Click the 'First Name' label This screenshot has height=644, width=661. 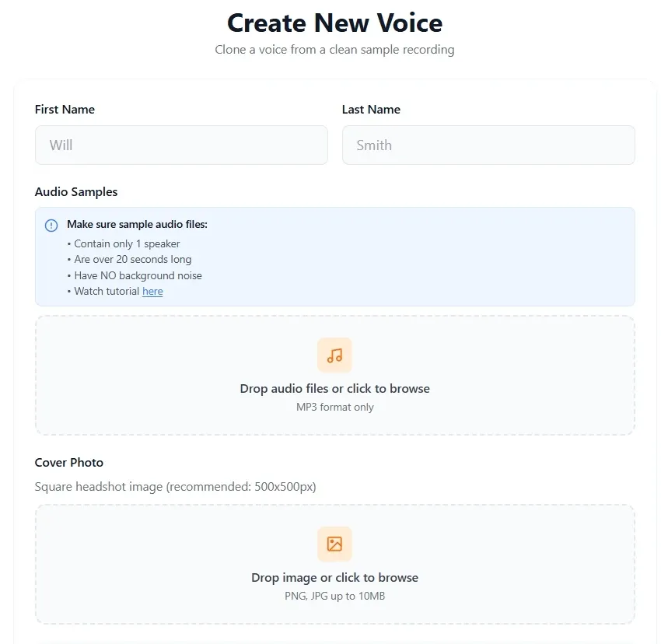coord(65,110)
